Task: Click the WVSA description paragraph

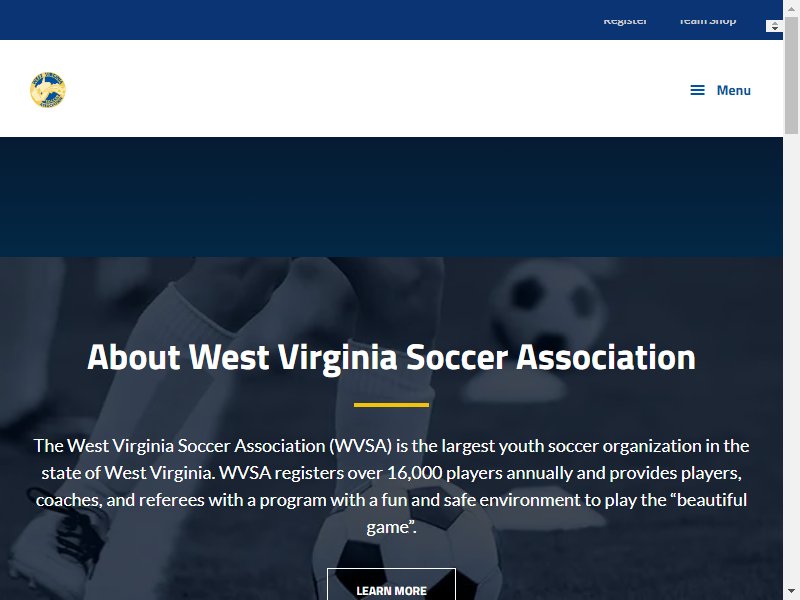Action: coord(391,486)
